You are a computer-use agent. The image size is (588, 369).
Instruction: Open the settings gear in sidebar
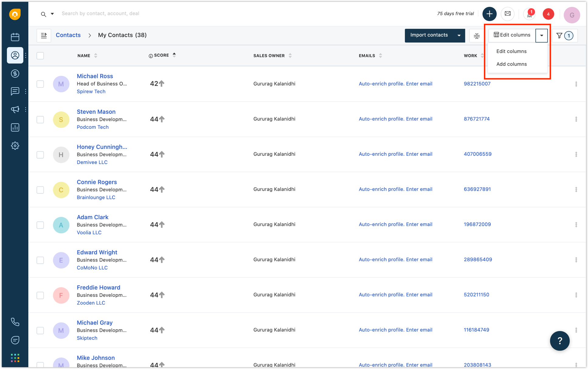(15, 146)
